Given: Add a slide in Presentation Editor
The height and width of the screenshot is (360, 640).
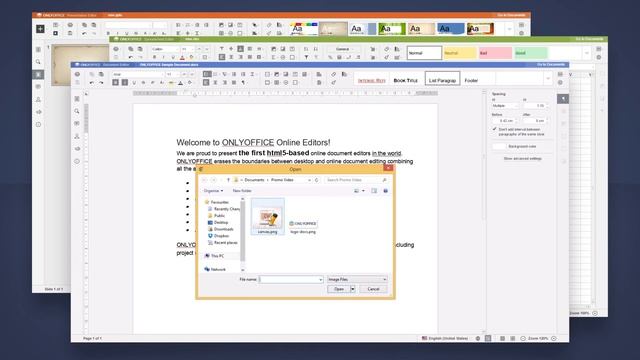Looking at the screenshot, I should [40, 29].
